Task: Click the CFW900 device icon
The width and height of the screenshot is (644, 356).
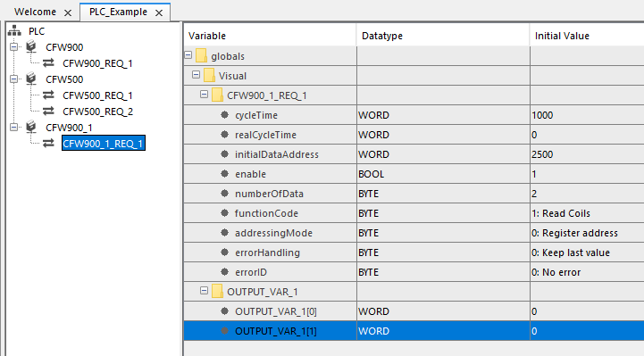Action: click(31, 46)
